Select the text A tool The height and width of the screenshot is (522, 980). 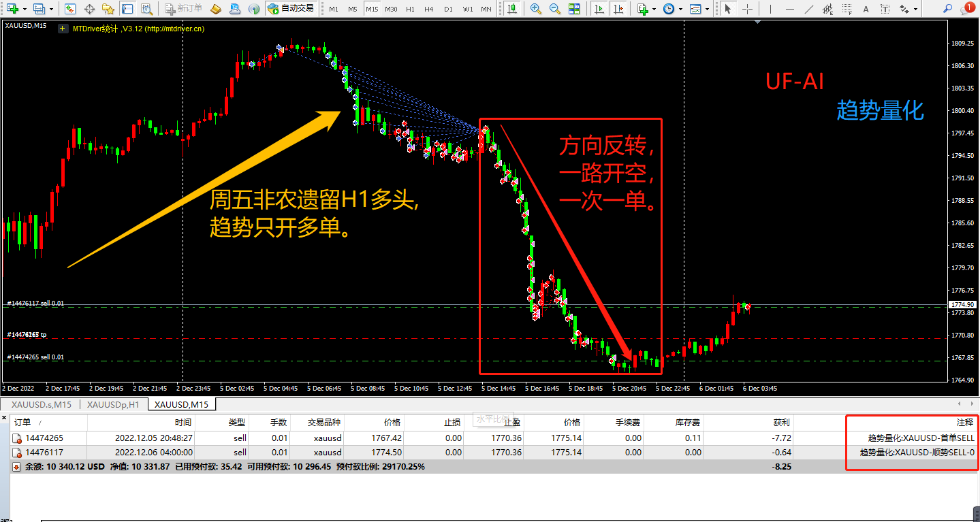(865, 9)
